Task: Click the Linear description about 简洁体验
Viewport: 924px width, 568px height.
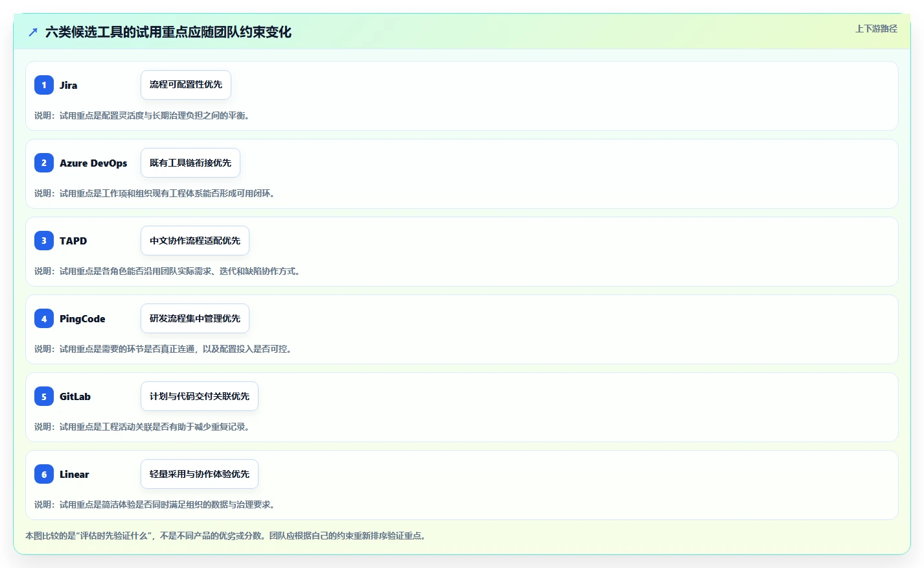Action: click(155, 504)
